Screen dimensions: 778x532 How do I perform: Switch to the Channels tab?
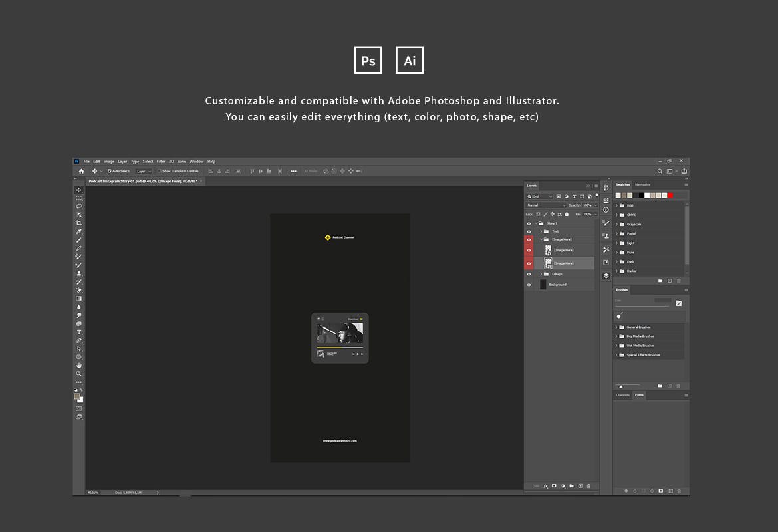tap(622, 395)
